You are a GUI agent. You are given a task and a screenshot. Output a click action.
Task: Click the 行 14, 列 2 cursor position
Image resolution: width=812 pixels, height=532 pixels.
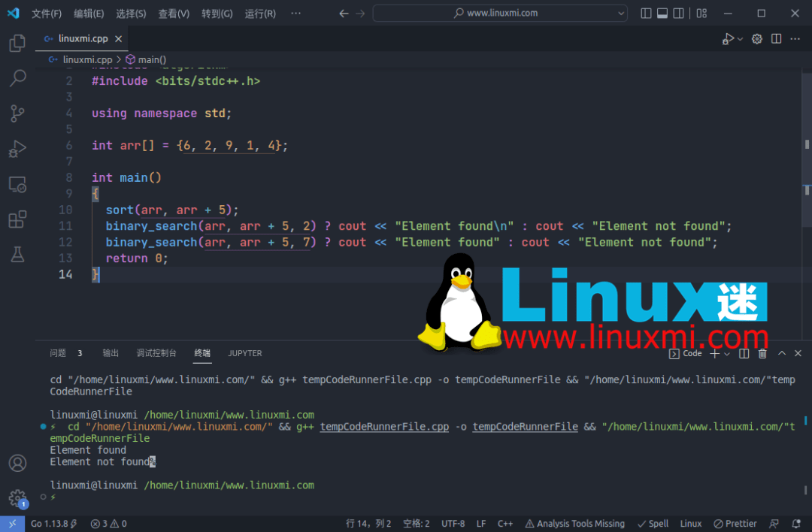coord(368,524)
